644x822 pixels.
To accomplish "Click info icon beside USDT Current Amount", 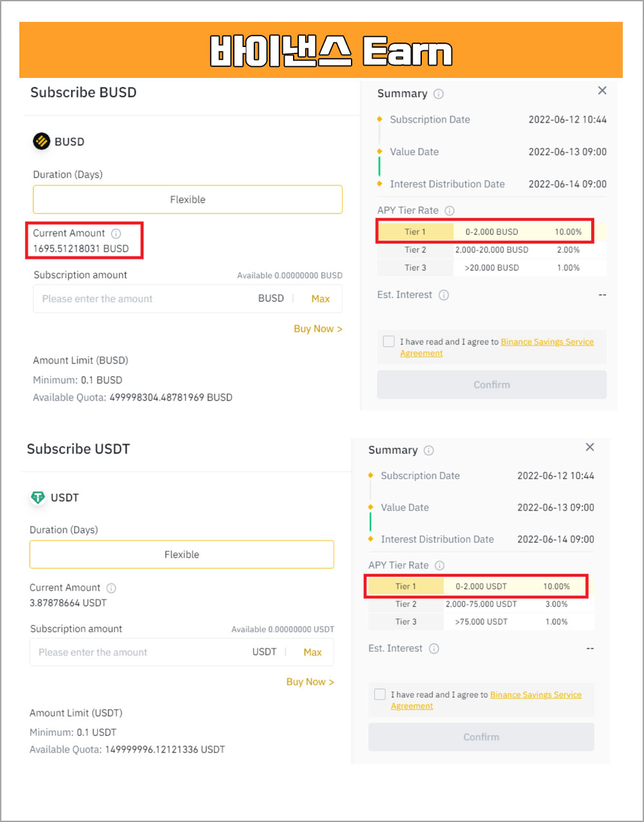I will tap(111, 588).
